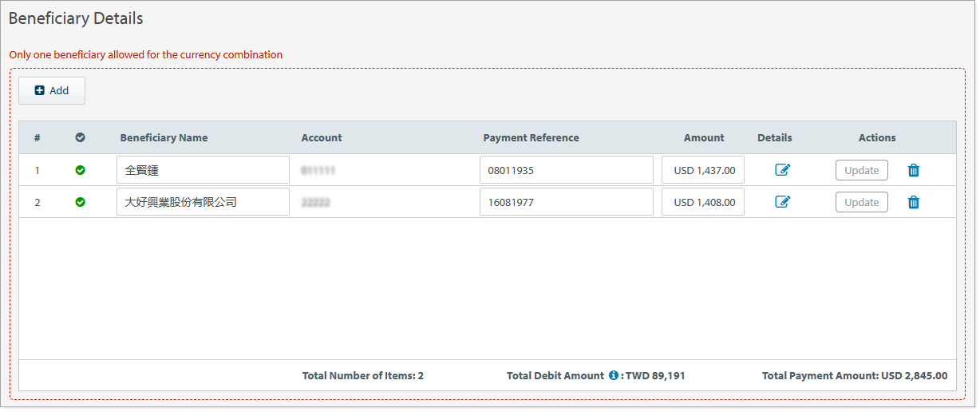980x412 pixels.
Task: Click the Amount column header
Action: 704,137
